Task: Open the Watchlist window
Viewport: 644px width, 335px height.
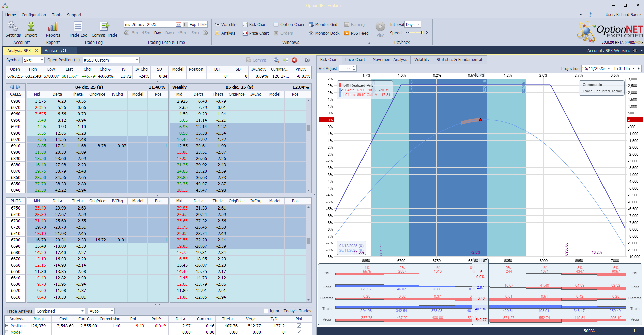Action: point(226,24)
